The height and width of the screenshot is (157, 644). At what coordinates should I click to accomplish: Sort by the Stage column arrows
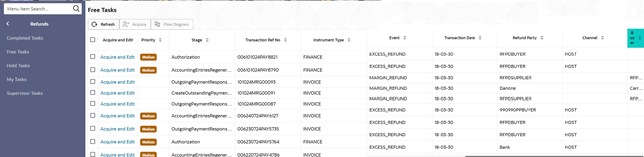tap(207, 40)
